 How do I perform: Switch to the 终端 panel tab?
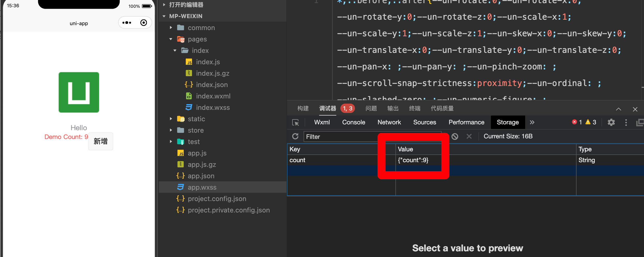(x=415, y=108)
